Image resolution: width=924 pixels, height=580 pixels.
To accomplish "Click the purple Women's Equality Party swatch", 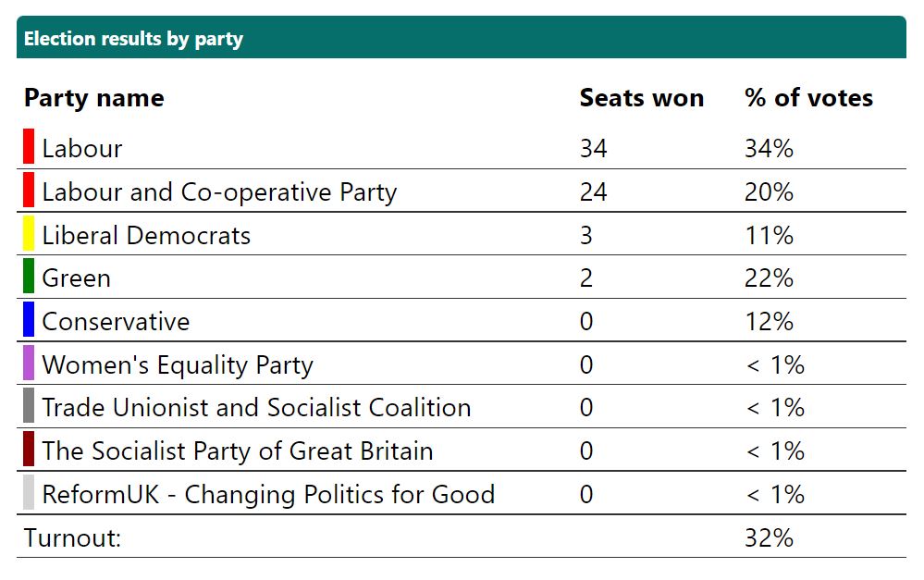I will coord(29,364).
